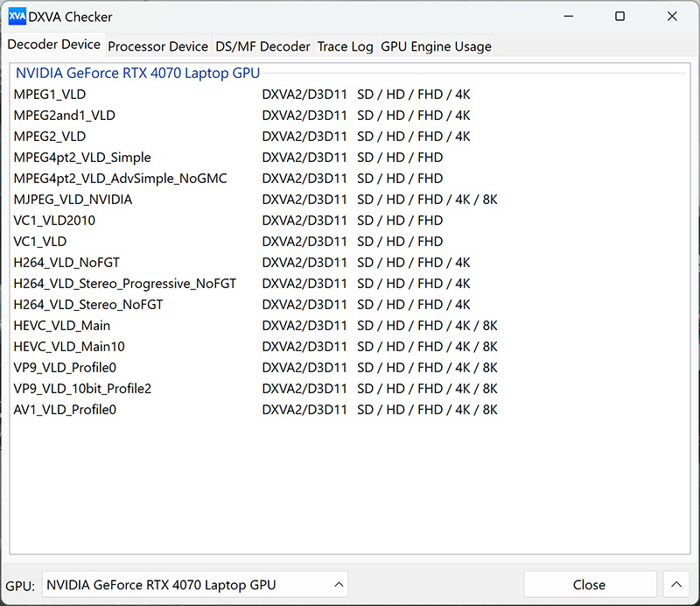
Task: Maximize the DXVA Checker window
Action: pyautogui.click(x=619, y=17)
